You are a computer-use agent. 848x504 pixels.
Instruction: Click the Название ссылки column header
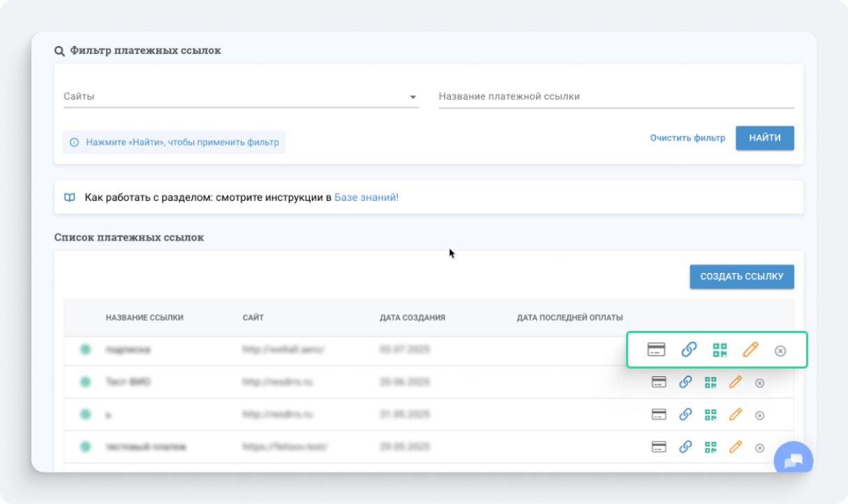(144, 318)
